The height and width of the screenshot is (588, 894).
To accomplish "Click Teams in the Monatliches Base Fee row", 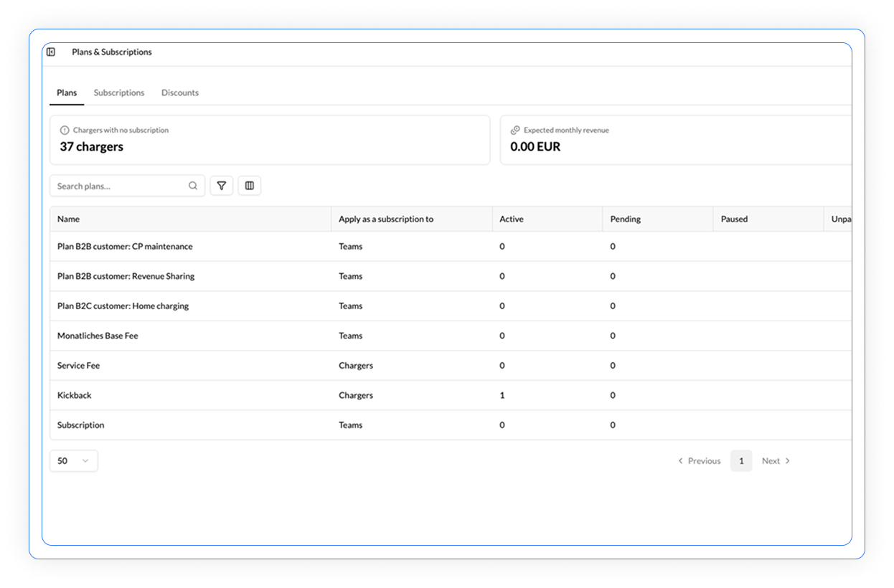I will [351, 336].
